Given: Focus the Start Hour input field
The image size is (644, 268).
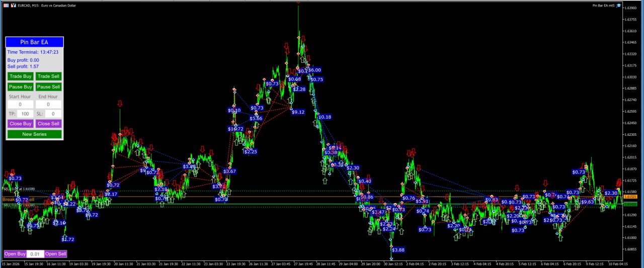Looking at the screenshot, I should 21,105.
